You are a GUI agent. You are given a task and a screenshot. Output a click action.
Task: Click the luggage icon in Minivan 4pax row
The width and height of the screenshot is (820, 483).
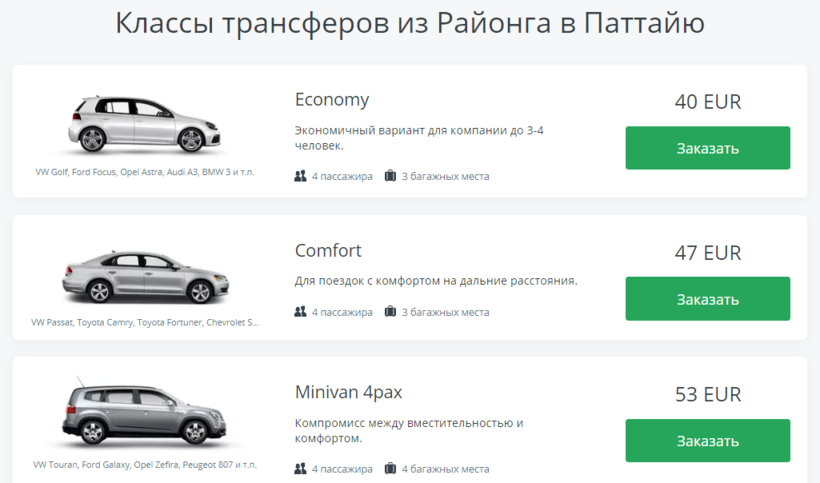pos(391,468)
